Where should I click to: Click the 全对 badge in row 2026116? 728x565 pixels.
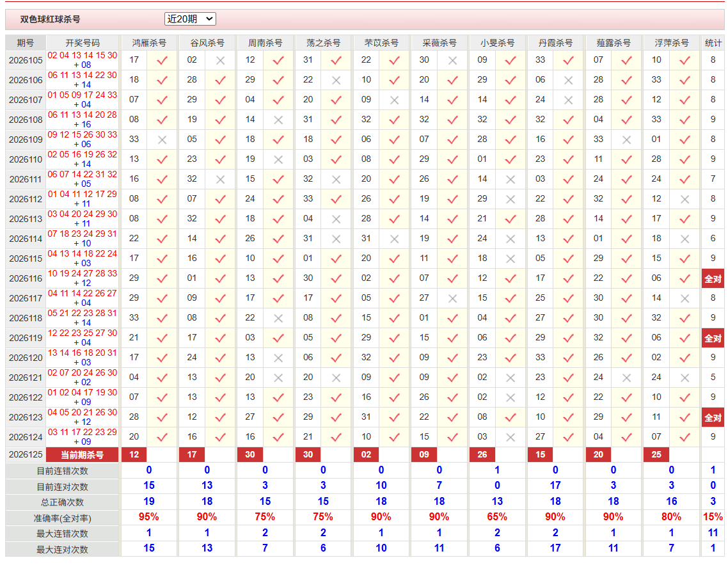tap(713, 279)
